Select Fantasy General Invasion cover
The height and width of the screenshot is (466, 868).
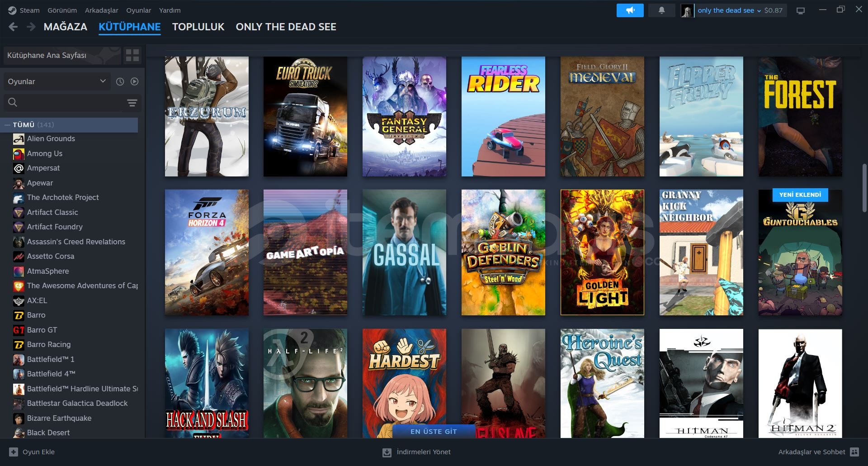click(x=404, y=116)
